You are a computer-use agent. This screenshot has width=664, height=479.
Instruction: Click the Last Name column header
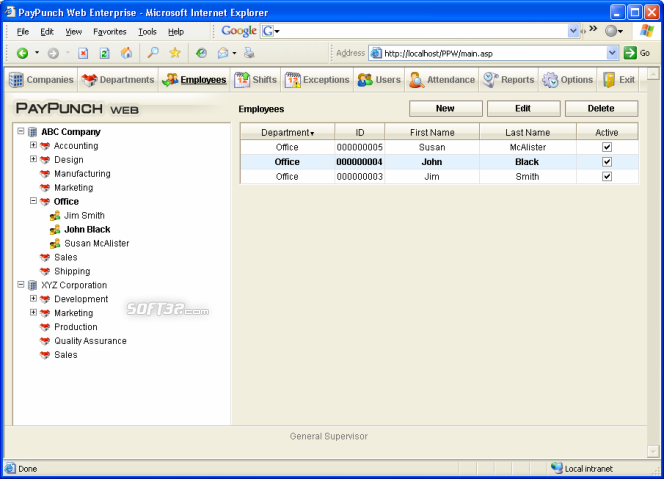pyautogui.click(x=528, y=133)
